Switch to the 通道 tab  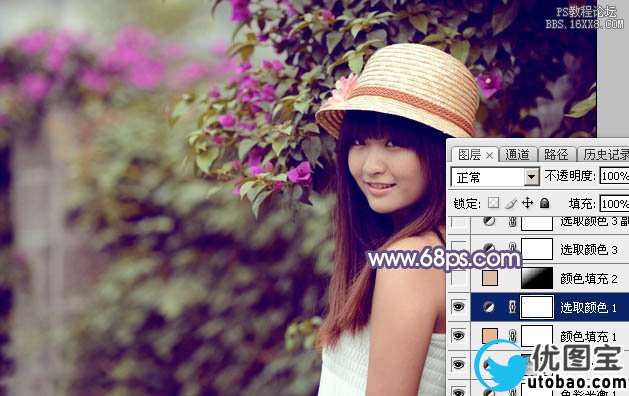(x=517, y=154)
